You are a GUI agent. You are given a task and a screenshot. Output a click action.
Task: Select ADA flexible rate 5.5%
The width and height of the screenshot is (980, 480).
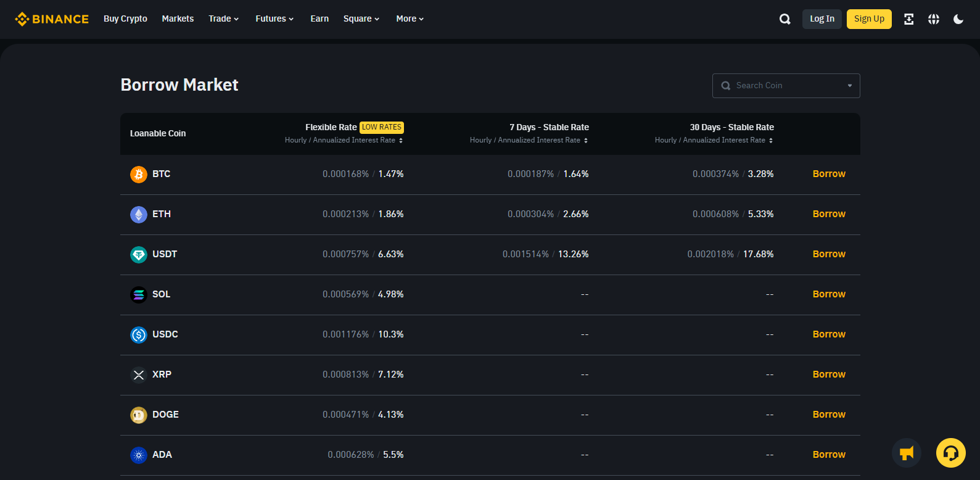tap(393, 455)
